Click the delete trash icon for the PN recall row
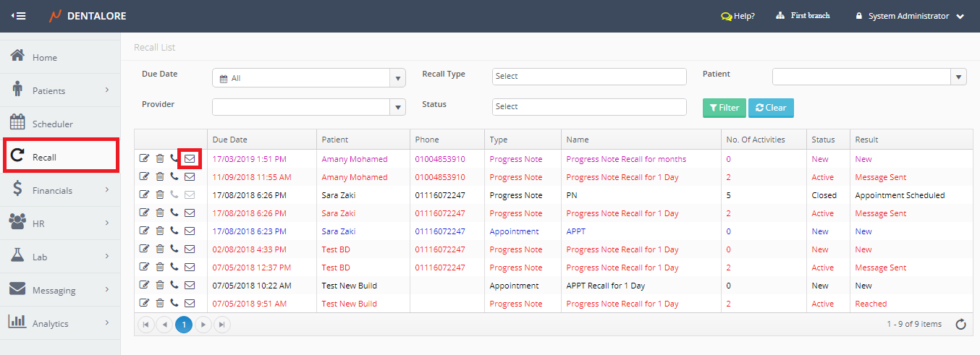The image size is (980, 355). [160, 195]
